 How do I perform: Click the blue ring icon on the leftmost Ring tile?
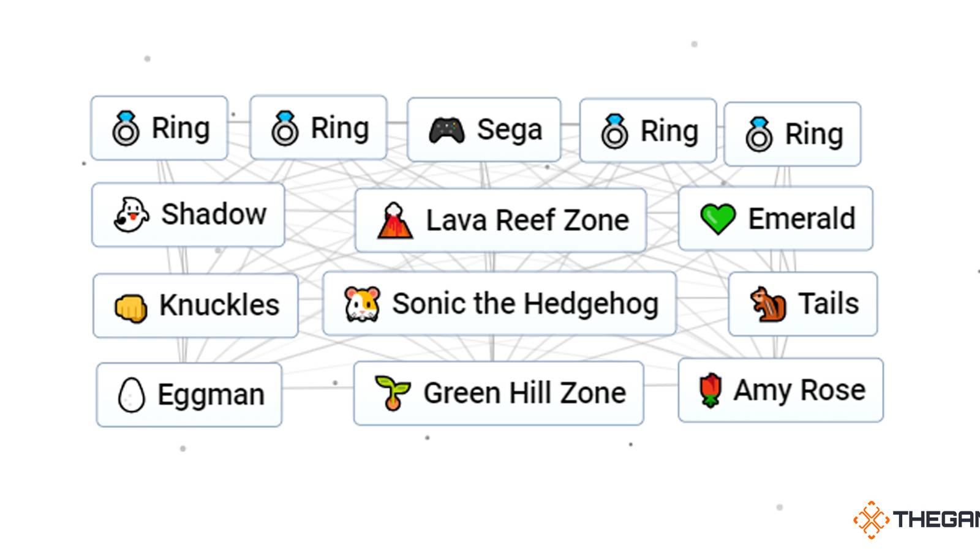click(127, 127)
